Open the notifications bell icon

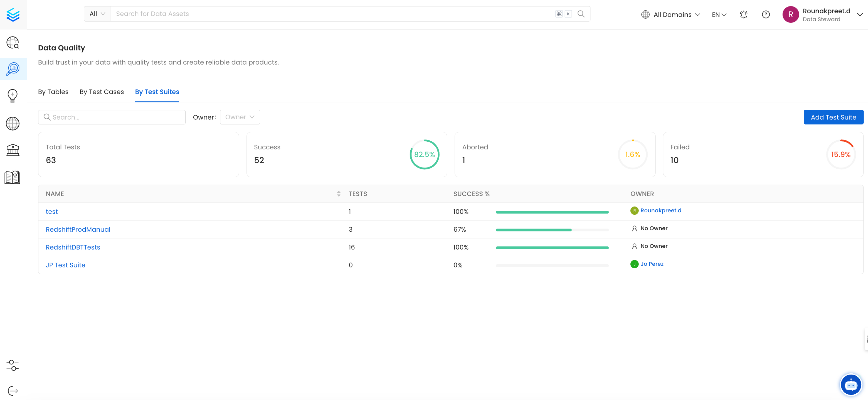pos(744,15)
